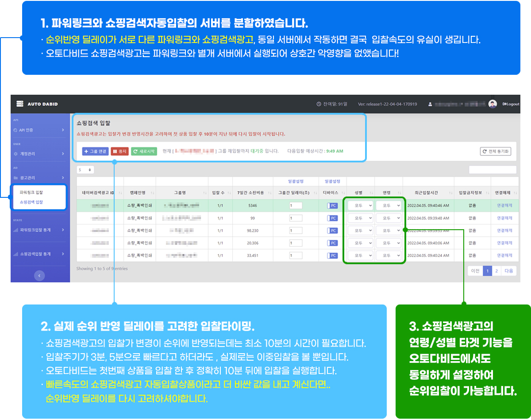
Task: Open the entries-per-page selector showing 5
Action: [x=85, y=170]
